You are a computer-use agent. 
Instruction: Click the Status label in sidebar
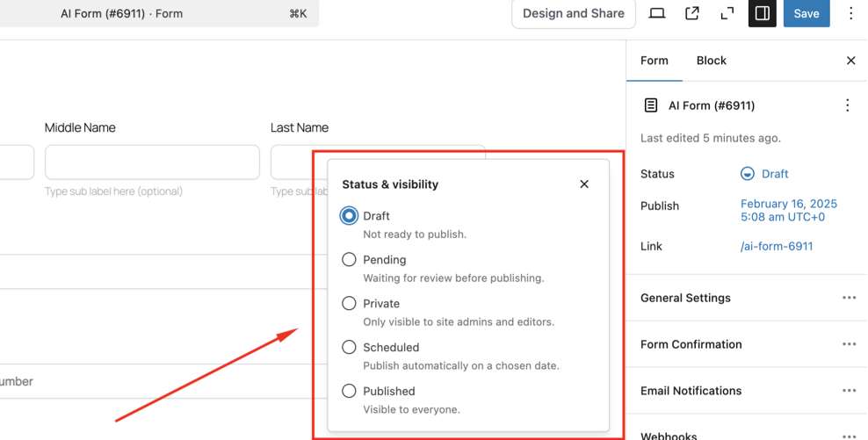click(657, 174)
